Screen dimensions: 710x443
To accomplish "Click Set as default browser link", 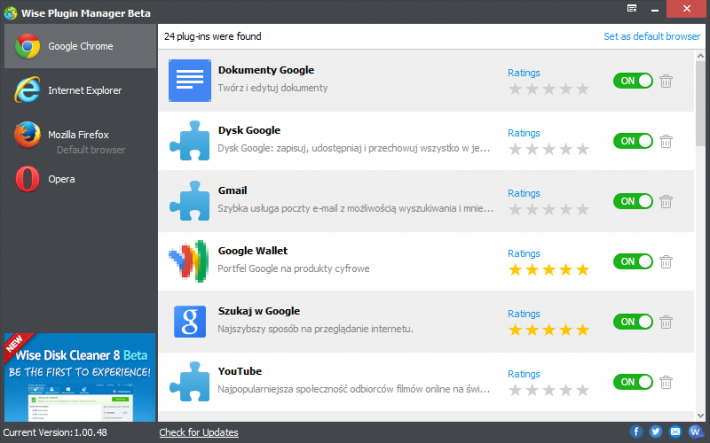I will 651,36.
